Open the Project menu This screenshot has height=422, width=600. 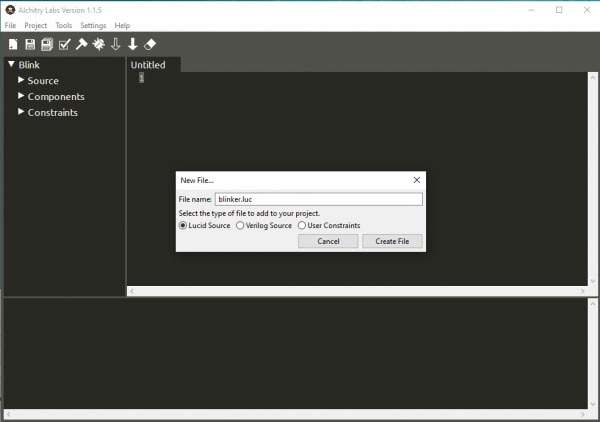35,25
